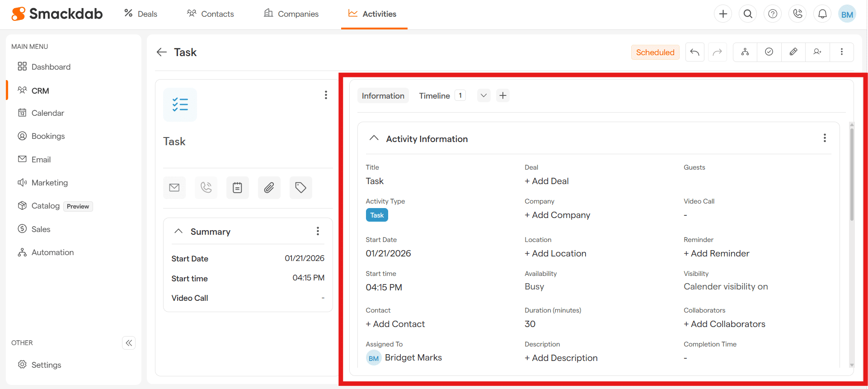Screen dimensions: 868x389
Task: Open the tabs dropdown chevron next to Timeline
Action: (483, 95)
